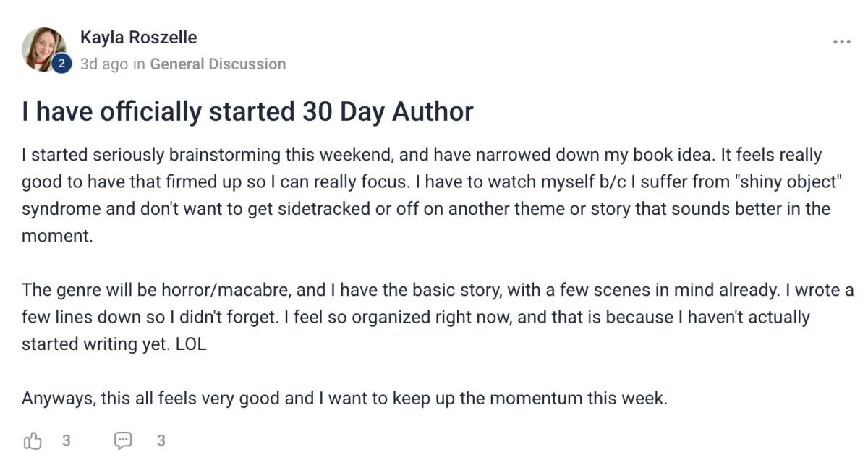Click the author name Kayla Roszelle
The height and width of the screenshot is (460, 868).
(138, 38)
